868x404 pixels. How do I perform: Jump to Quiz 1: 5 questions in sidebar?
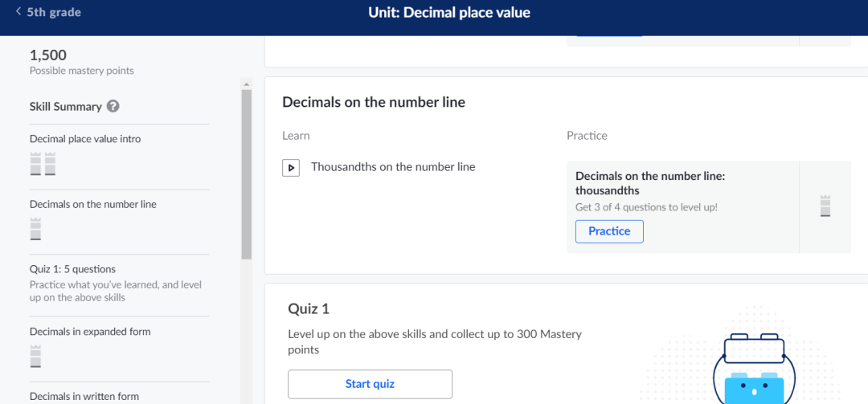[x=72, y=269]
